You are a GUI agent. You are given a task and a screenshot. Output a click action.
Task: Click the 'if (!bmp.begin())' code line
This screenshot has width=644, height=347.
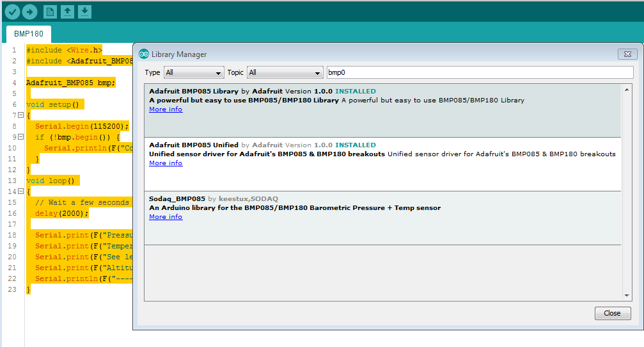(77, 137)
